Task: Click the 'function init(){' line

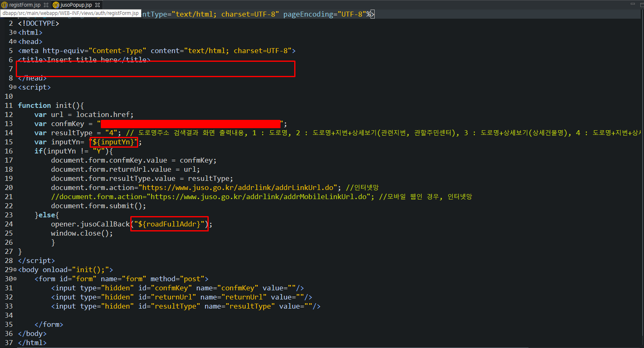Action: tap(51, 105)
